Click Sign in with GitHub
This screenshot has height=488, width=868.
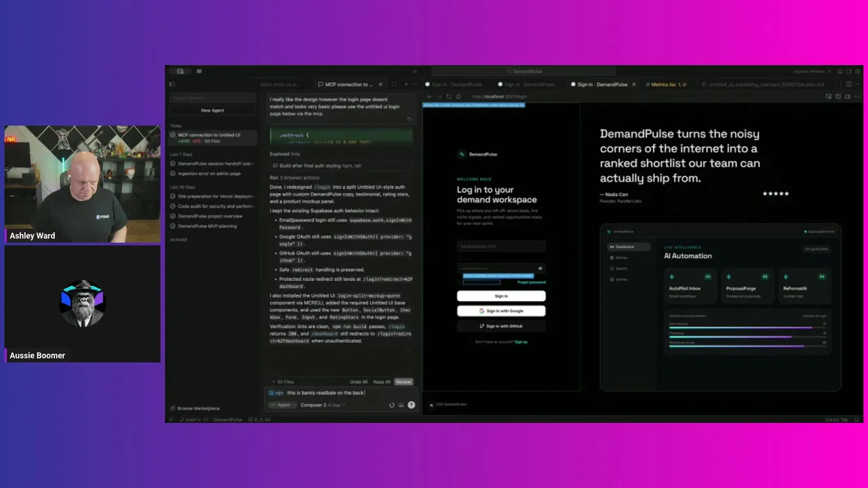pyautogui.click(x=501, y=326)
